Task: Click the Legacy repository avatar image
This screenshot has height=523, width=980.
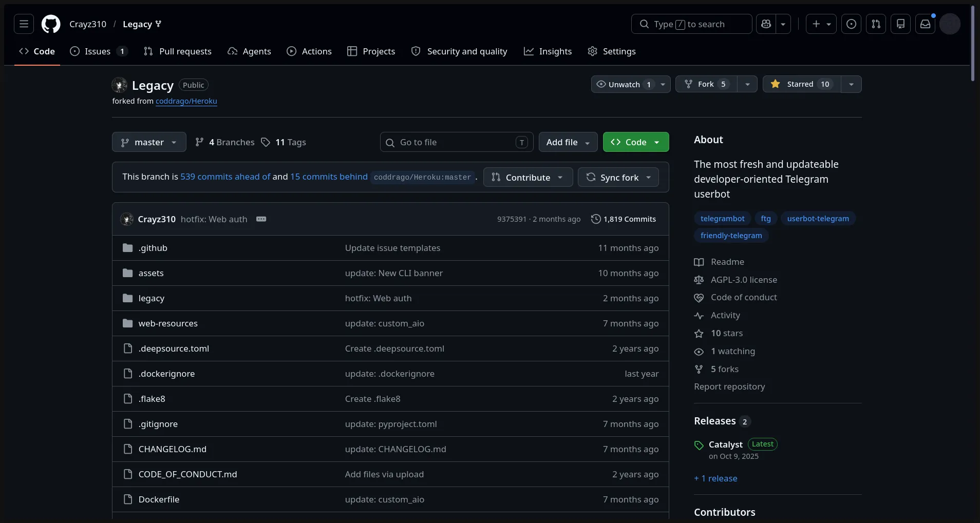Action: [119, 85]
